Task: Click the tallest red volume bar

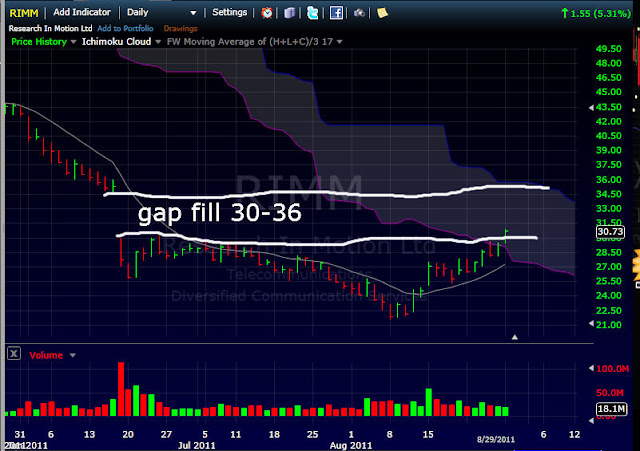Action: pos(121,389)
